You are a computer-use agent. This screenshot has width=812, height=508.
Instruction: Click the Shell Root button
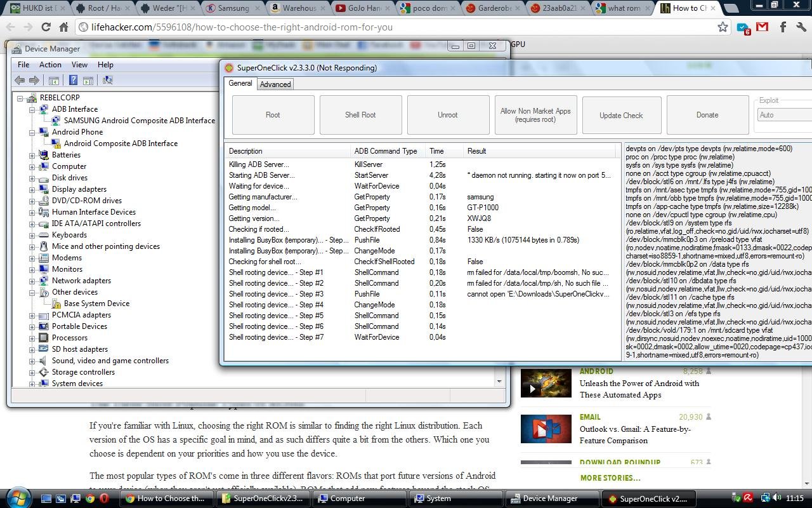coord(360,115)
